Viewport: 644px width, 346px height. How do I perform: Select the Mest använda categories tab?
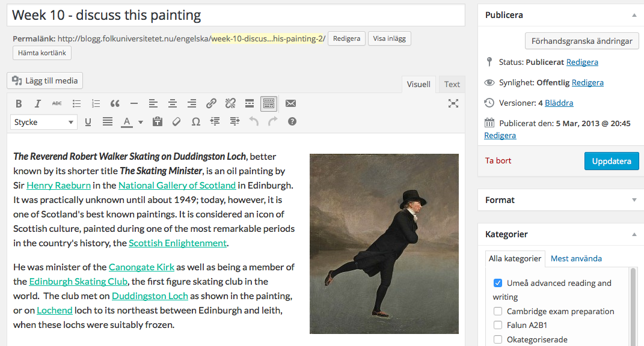pos(576,258)
